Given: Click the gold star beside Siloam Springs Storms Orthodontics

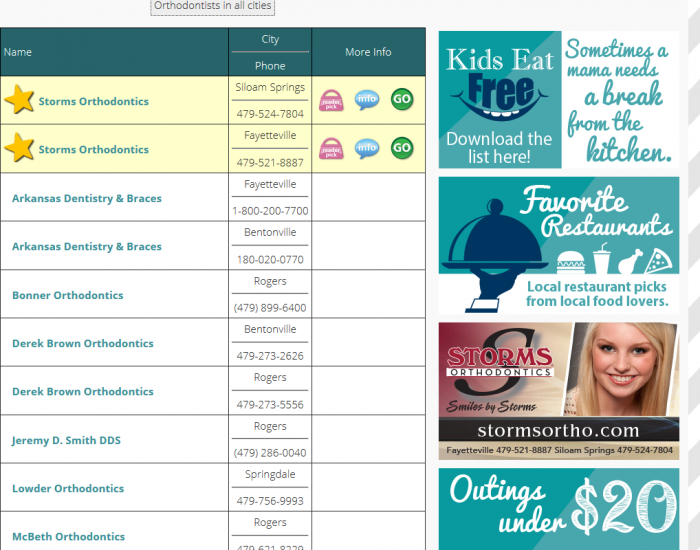Looking at the screenshot, I should pos(19,99).
